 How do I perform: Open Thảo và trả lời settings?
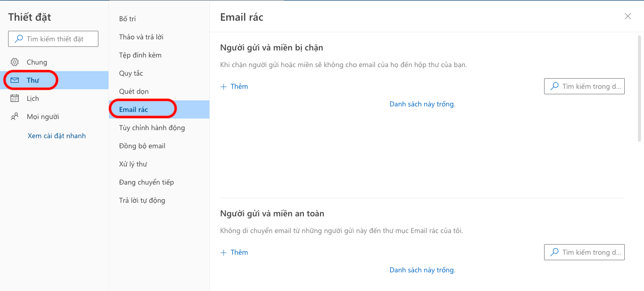tap(141, 37)
